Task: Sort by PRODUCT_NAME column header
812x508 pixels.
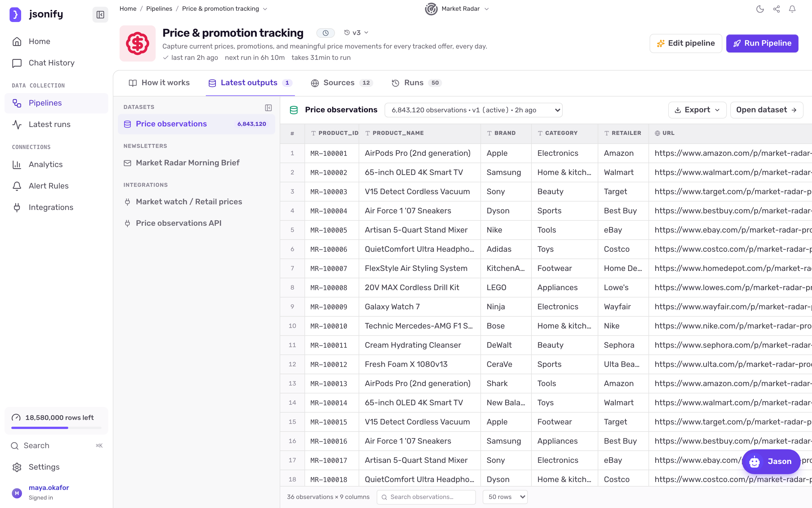Action: coord(420,133)
